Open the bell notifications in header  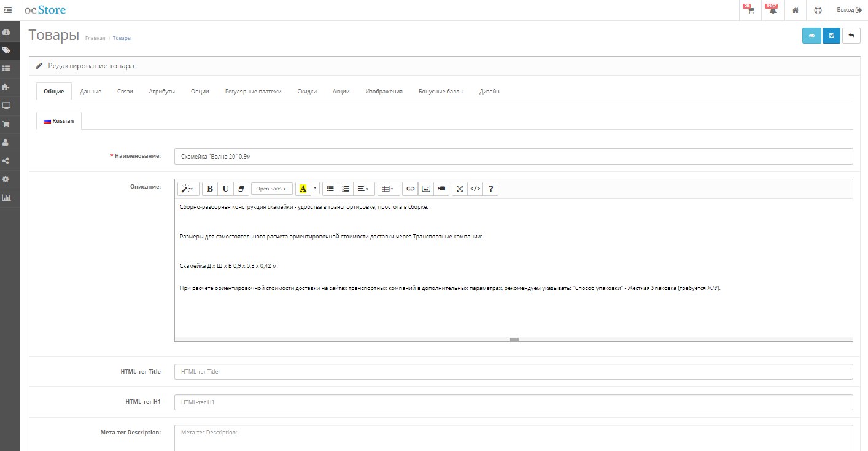(772, 10)
